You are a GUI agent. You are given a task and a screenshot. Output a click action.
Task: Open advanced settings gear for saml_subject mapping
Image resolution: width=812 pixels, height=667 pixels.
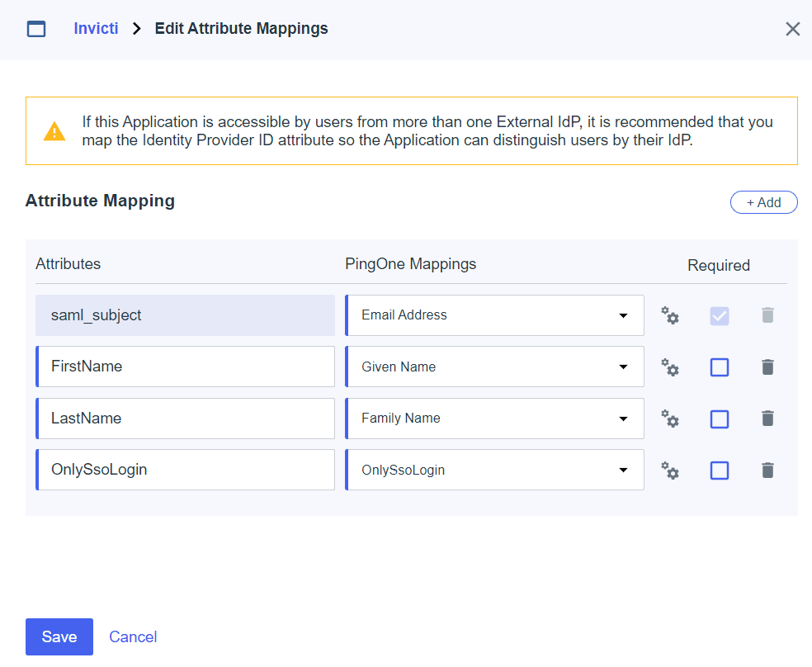tap(670, 315)
